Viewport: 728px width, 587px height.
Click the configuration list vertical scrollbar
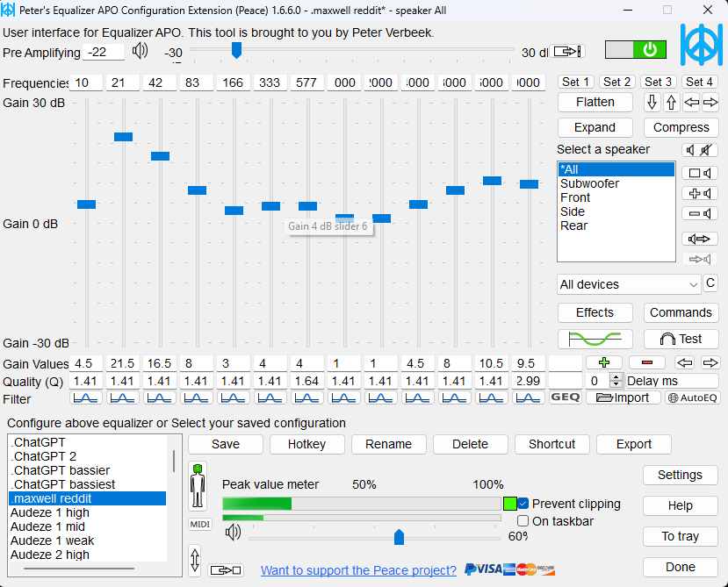pyautogui.click(x=174, y=461)
